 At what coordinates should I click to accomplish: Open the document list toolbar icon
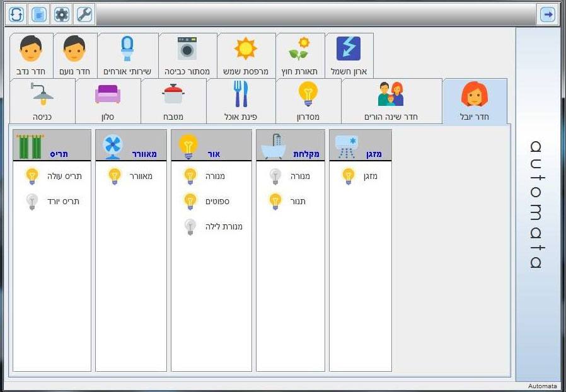[x=39, y=14]
